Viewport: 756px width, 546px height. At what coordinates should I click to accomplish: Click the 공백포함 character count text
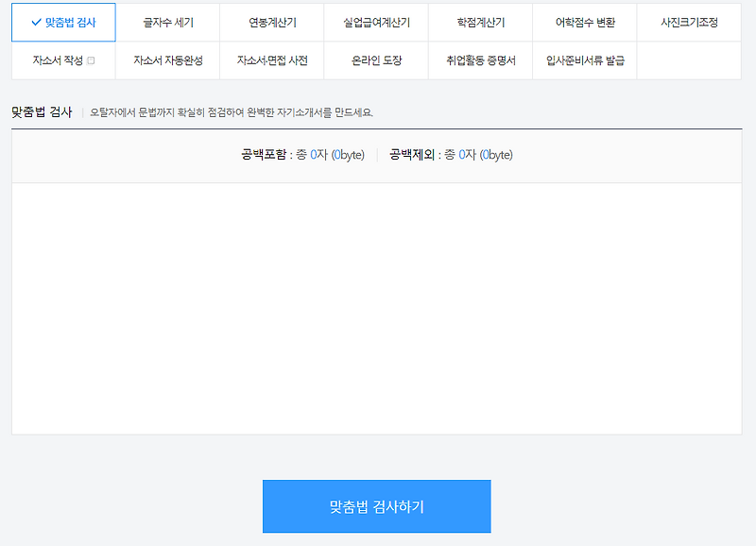coord(302,155)
